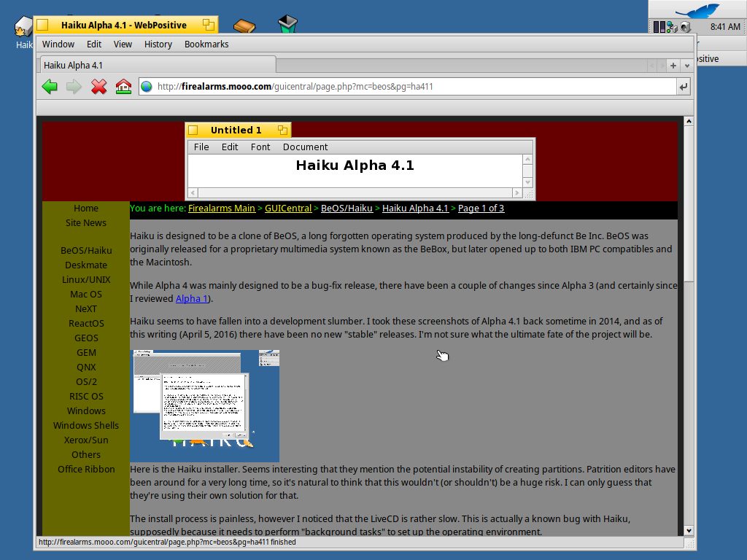Open OS/2 sidebar link

pyautogui.click(x=86, y=382)
